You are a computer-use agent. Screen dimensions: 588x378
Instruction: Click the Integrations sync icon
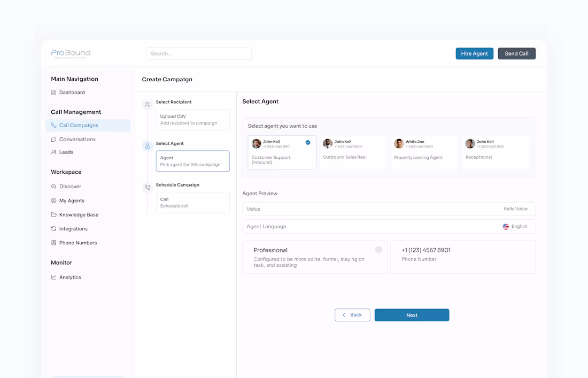(53, 228)
